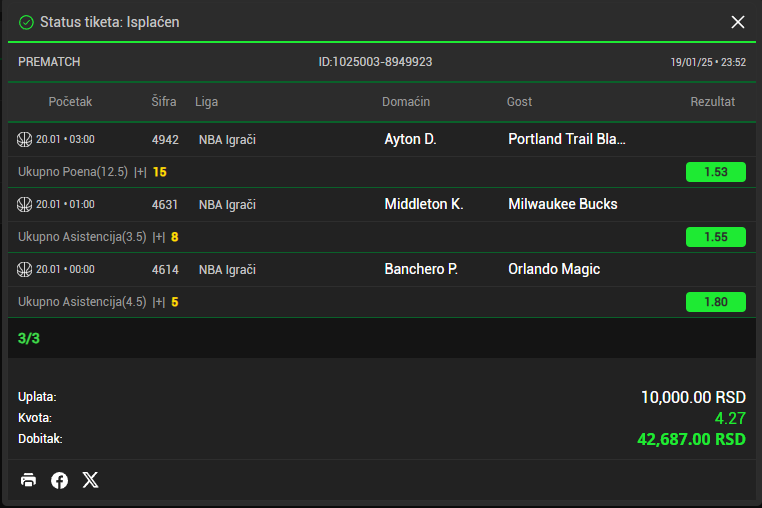Select the Ayton D. player name
Viewport: 762px width, 508px height.
[410, 139]
